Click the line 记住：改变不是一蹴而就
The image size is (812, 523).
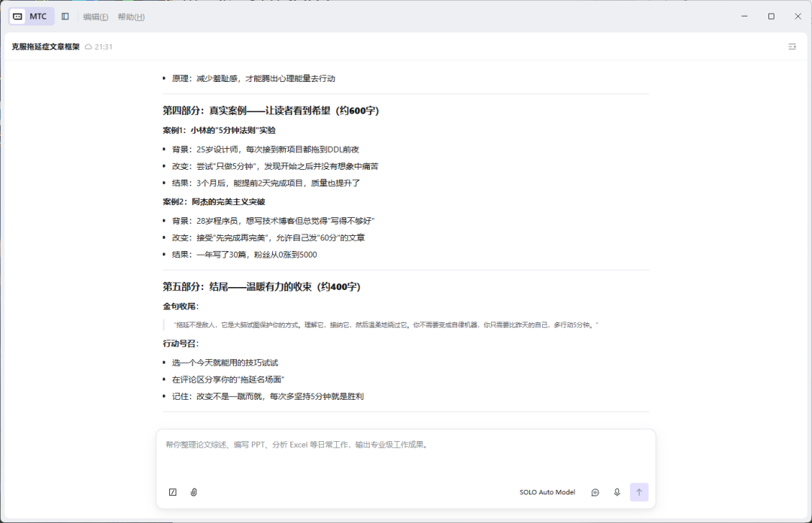[268, 396]
